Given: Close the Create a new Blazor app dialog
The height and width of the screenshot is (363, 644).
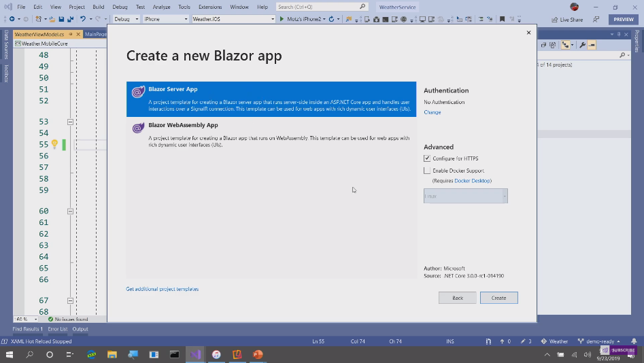Looking at the screenshot, I should coord(528,33).
